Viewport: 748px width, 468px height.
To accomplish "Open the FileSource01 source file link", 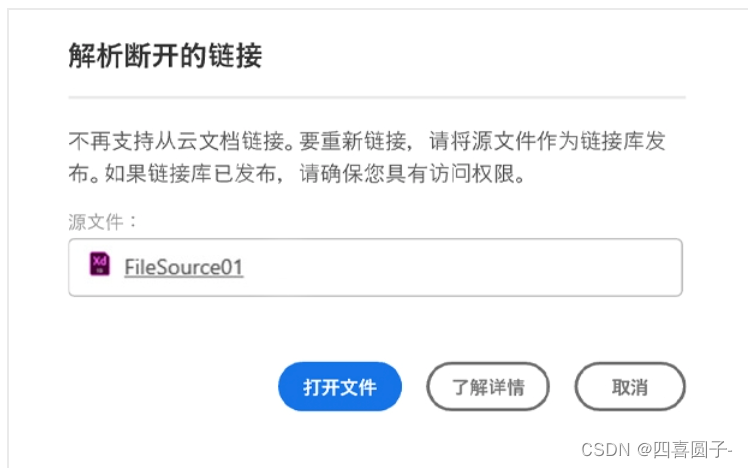I will (x=184, y=267).
